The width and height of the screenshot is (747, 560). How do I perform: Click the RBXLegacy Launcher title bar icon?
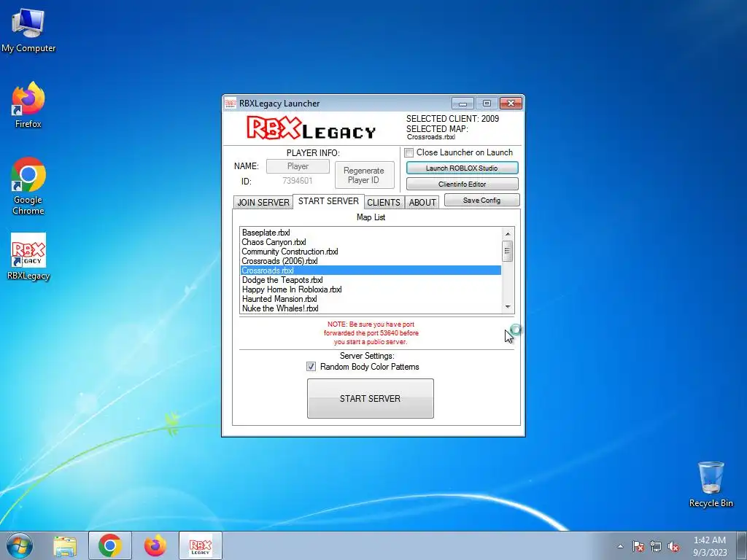click(x=231, y=104)
